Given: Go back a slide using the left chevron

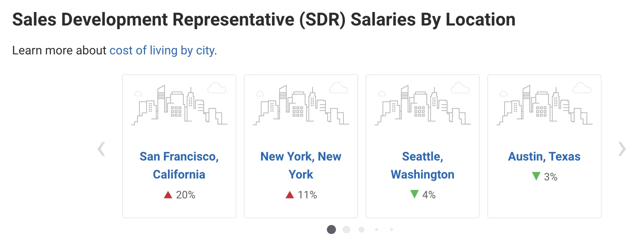Looking at the screenshot, I should tap(101, 149).
